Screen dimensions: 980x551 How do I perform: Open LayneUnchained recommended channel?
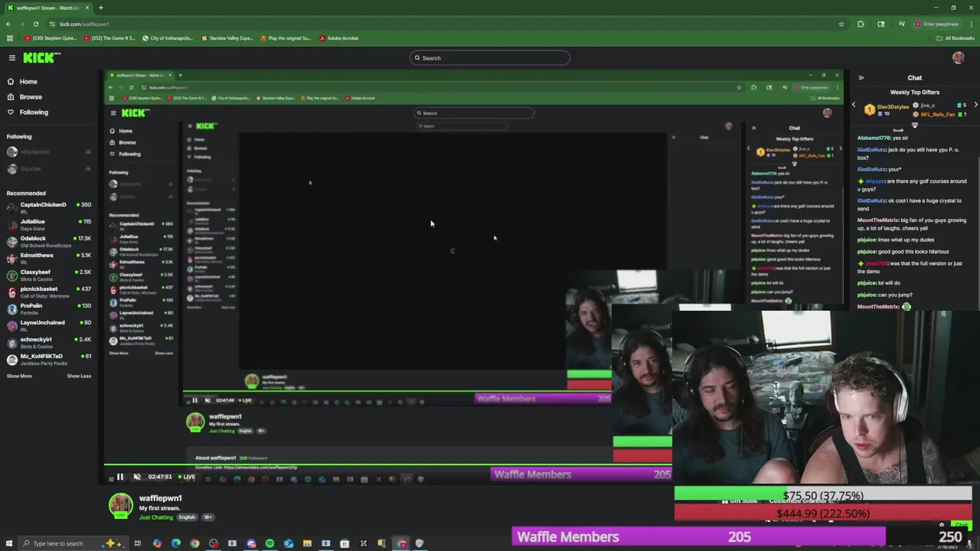tap(49, 325)
